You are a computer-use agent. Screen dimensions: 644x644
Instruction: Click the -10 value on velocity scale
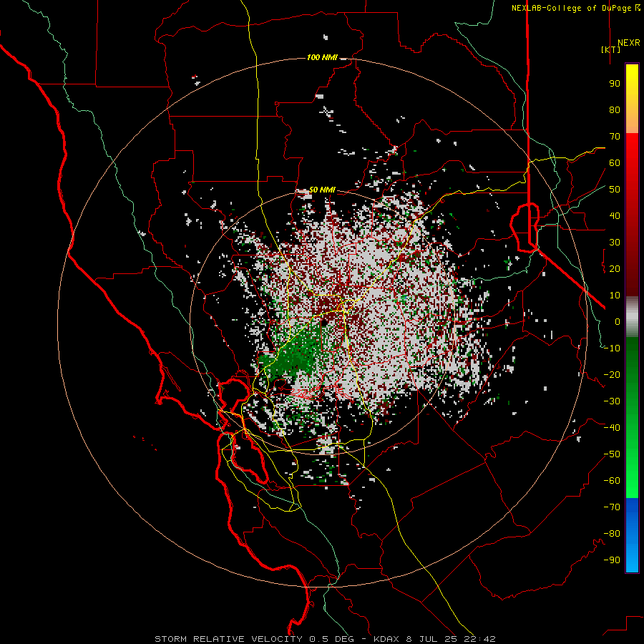coord(612,348)
